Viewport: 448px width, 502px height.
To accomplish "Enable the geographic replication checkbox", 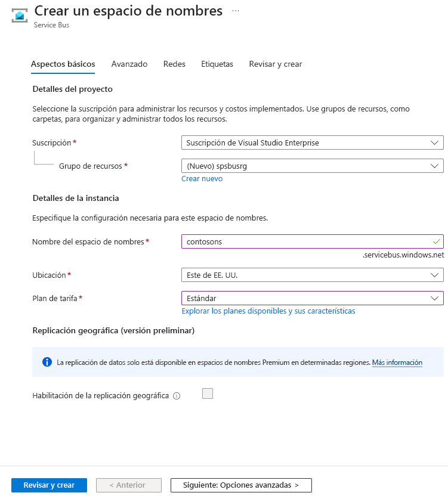I will (208, 393).
